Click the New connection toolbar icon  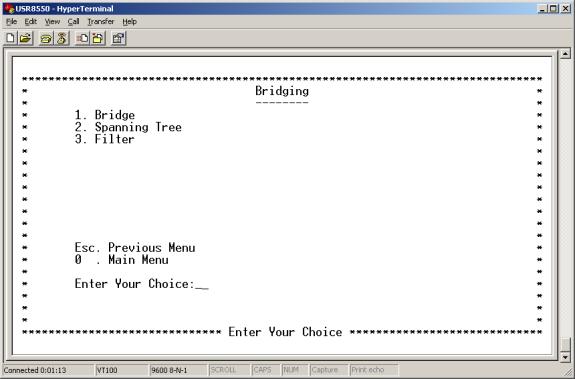10,38
